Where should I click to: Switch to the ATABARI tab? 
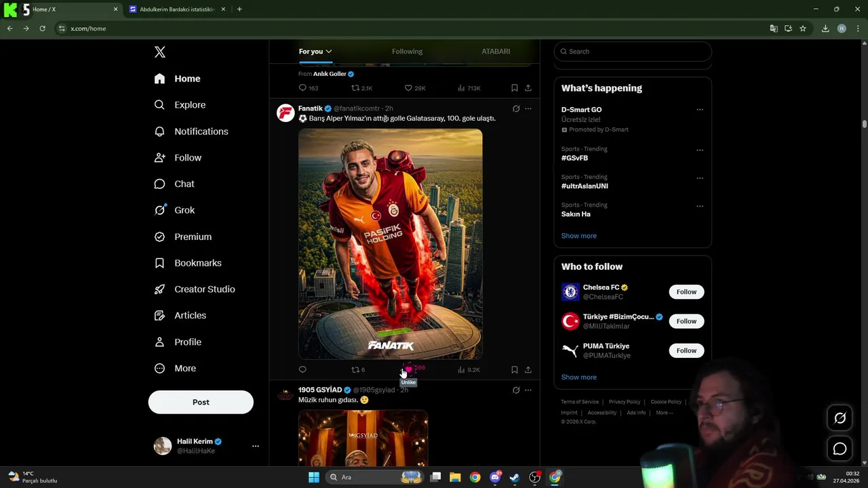click(496, 52)
